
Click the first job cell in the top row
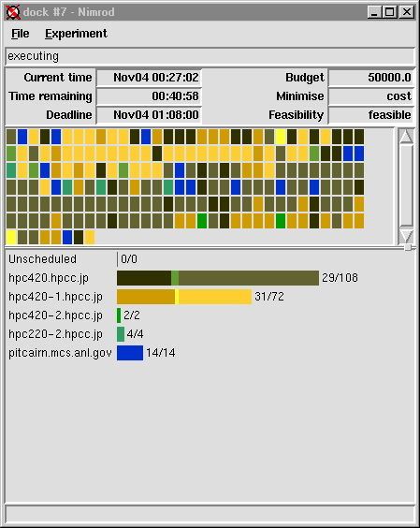tap(11, 137)
